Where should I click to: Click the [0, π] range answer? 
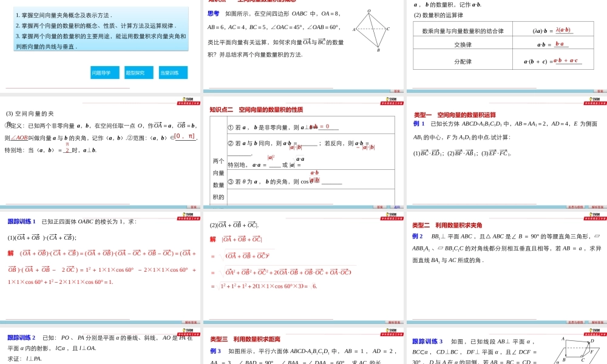tap(185, 136)
